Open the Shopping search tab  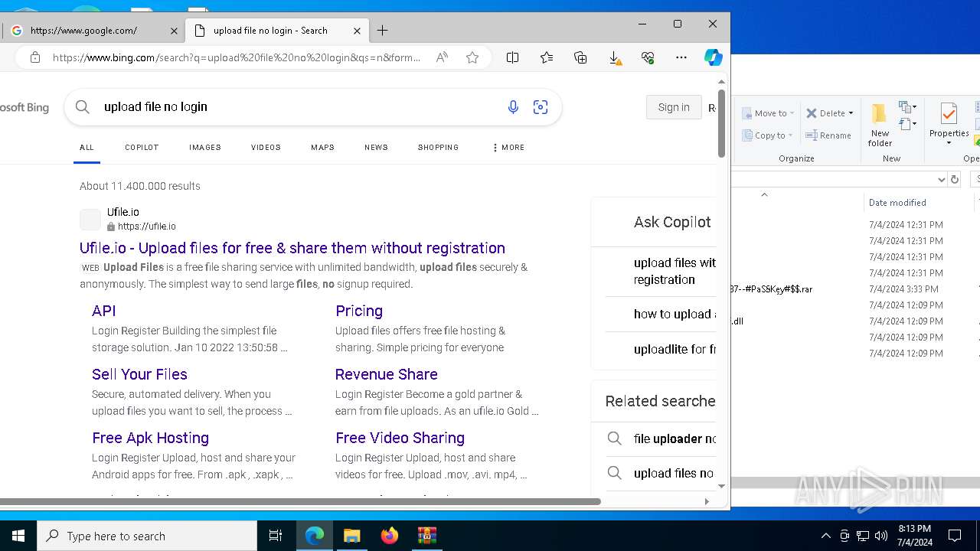tap(438, 147)
